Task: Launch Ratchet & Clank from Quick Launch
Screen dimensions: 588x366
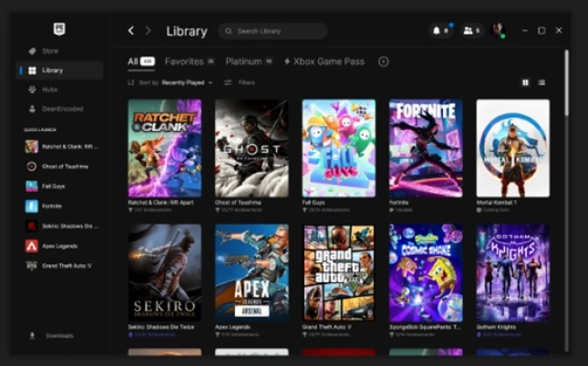Action: (62, 147)
